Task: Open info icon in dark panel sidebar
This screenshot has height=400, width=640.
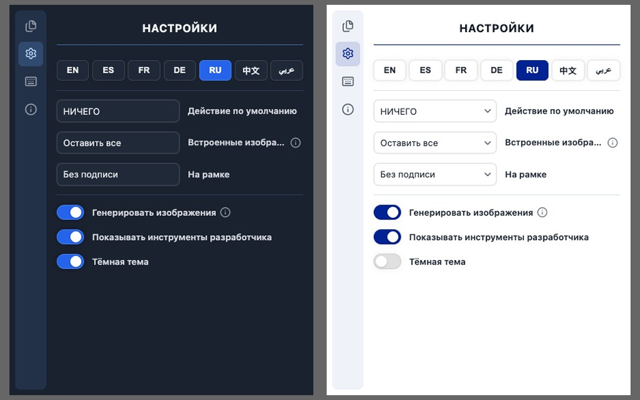Action: [31, 109]
